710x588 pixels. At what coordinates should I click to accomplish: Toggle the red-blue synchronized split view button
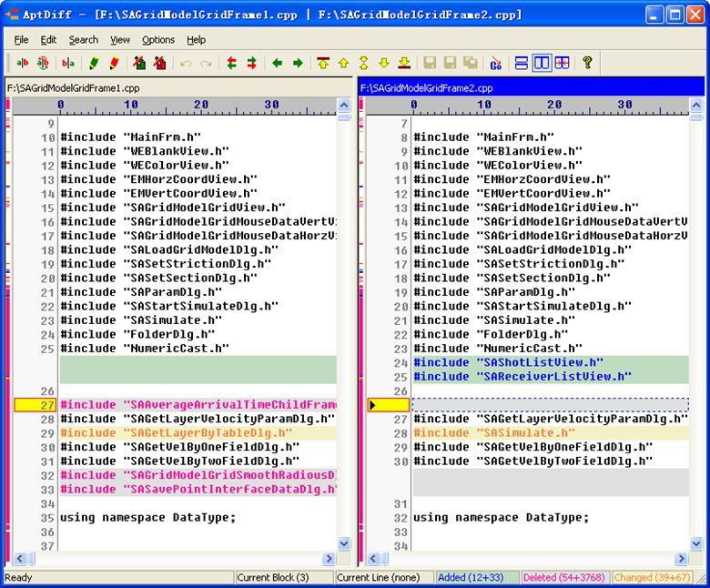pyautogui.click(x=562, y=63)
